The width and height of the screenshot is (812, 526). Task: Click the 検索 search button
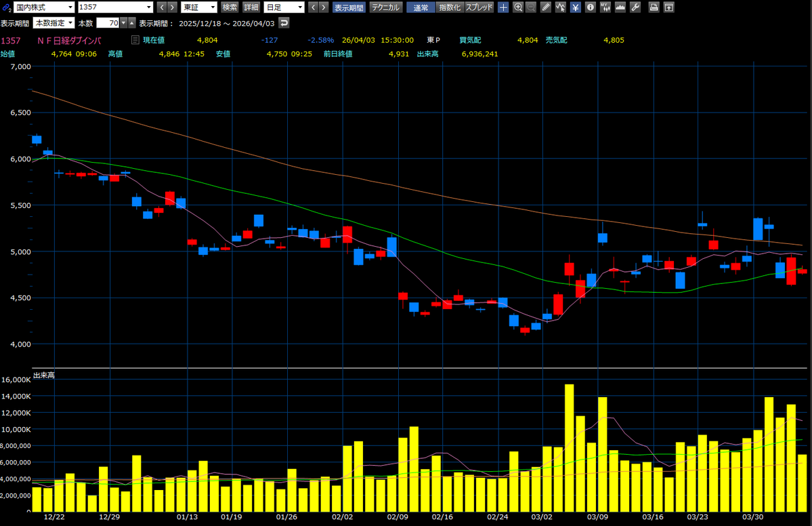point(230,7)
